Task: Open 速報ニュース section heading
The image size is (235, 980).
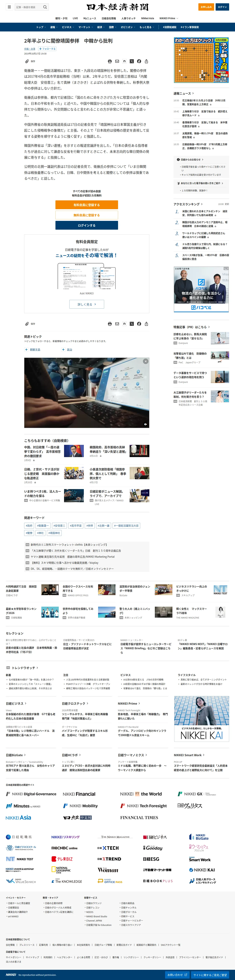Action: (184, 93)
